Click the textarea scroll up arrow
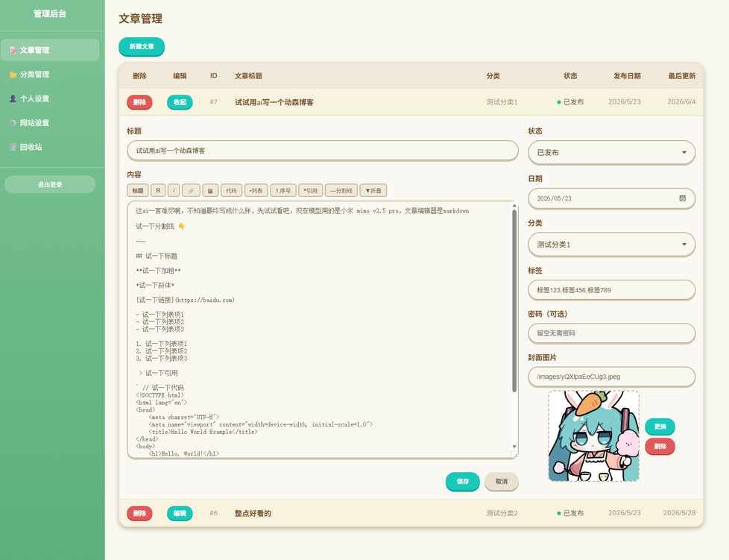Screen dimensions: 729x560 pos(514,205)
